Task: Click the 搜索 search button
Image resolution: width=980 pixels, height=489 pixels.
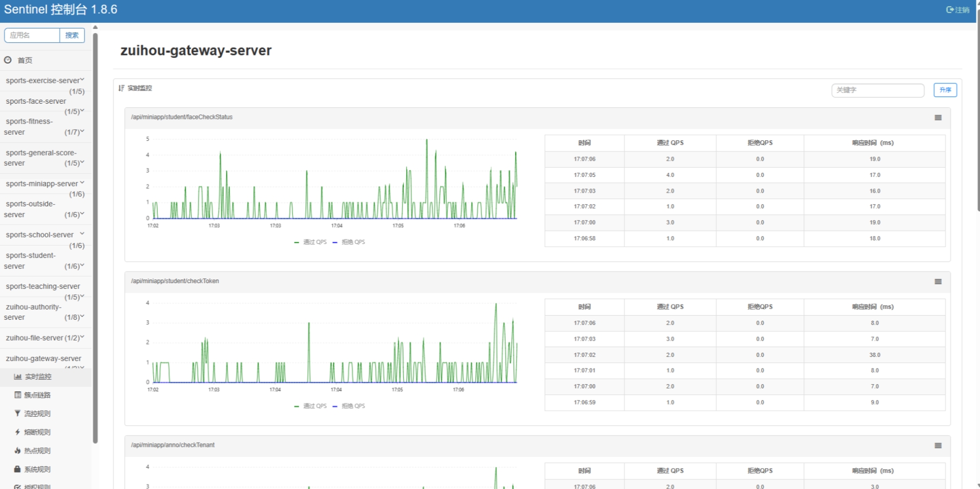Action: [x=72, y=35]
